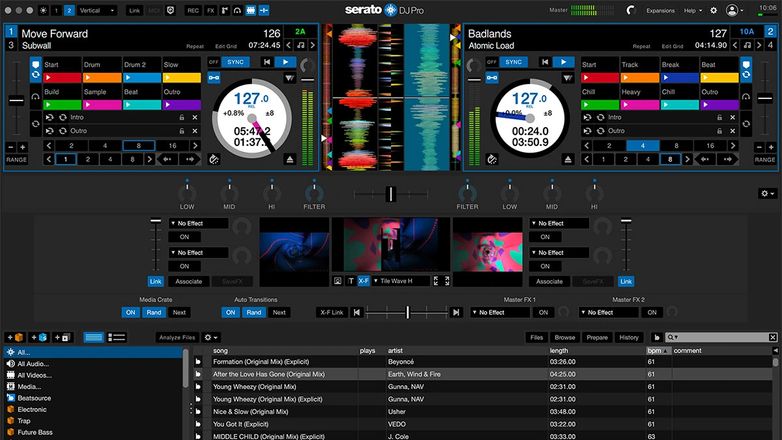Screen dimensions: 782x440
Task: Trigger the purple Outro cue on deck 1
Action: (x=182, y=105)
